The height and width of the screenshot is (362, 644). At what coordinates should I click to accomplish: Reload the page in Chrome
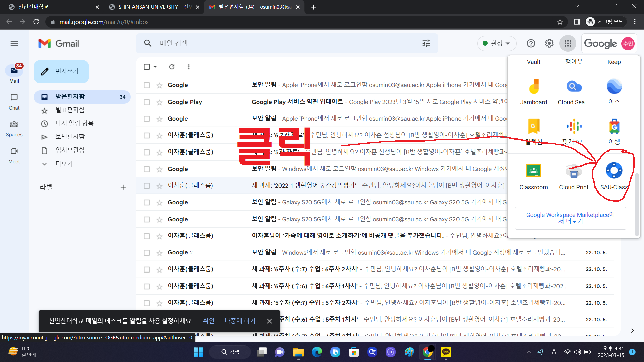[36, 22]
